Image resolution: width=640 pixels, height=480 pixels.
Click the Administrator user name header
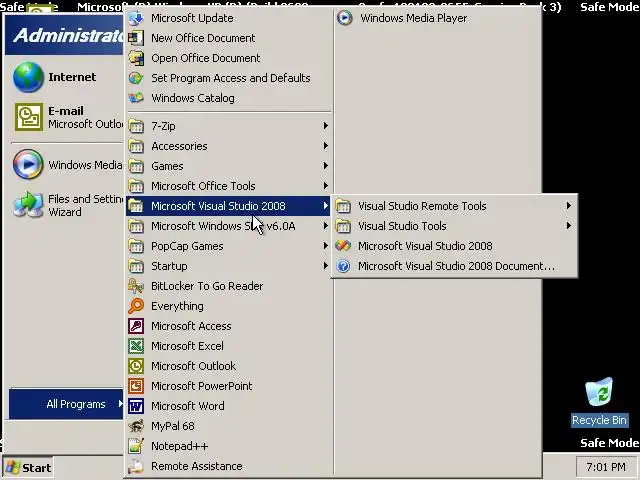[x=69, y=36]
